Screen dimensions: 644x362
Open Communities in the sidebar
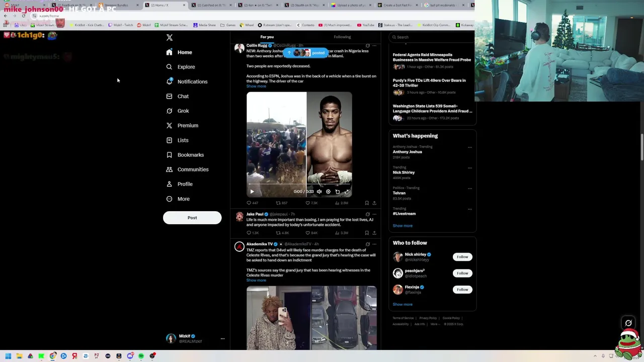click(187, 169)
